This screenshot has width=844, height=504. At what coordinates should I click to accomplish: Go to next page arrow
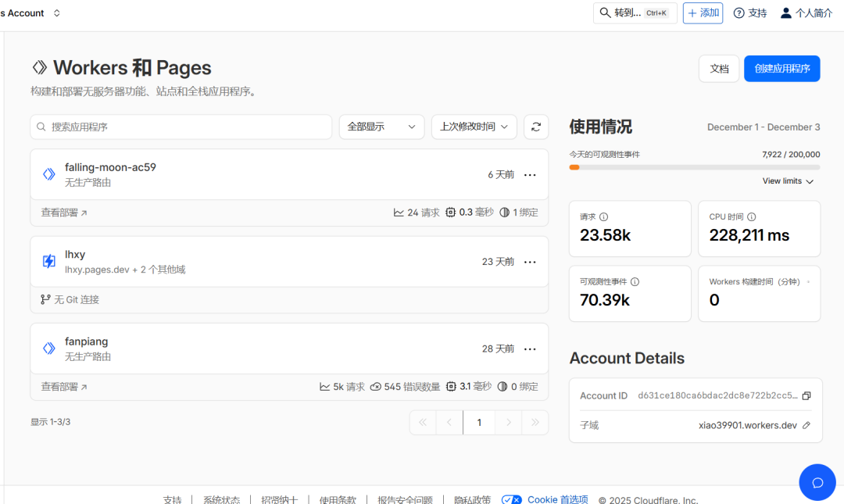pos(508,423)
